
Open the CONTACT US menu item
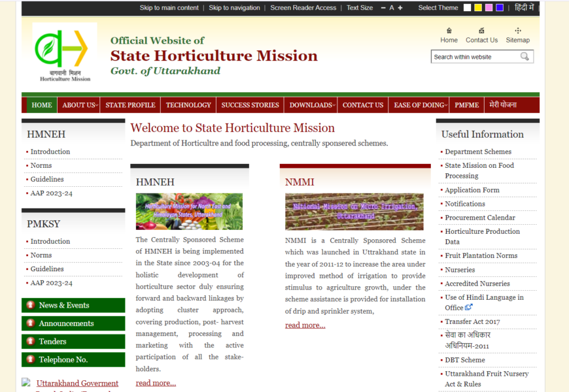[363, 105]
